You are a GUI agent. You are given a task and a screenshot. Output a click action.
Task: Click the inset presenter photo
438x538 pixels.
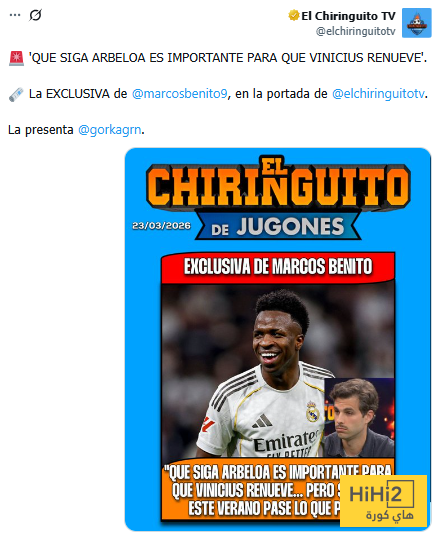pyautogui.click(x=359, y=417)
